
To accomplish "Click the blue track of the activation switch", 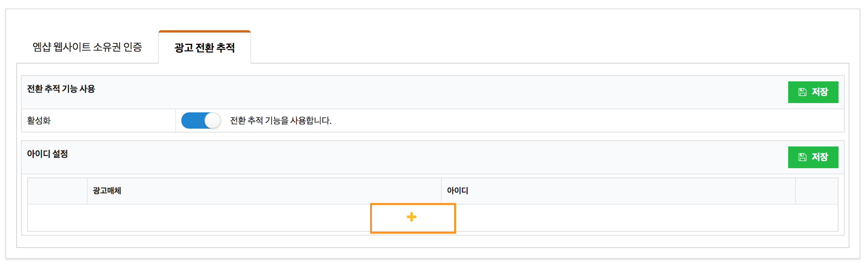I will 192,121.
